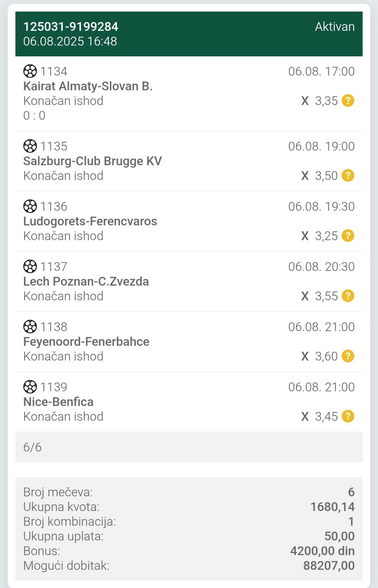Click soccer ball icon next to 1139
The height and width of the screenshot is (588, 378).
click(x=30, y=387)
